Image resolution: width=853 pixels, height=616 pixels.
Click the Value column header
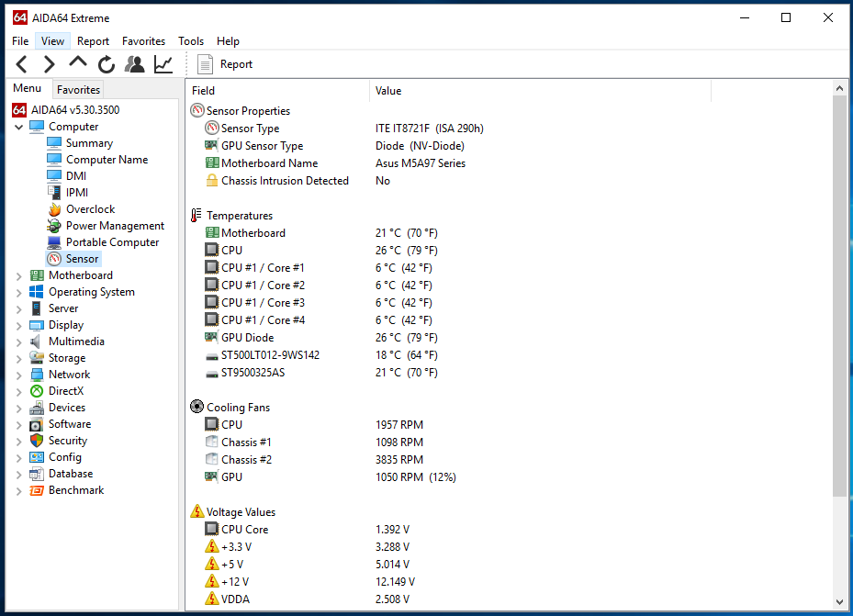coord(540,91)
